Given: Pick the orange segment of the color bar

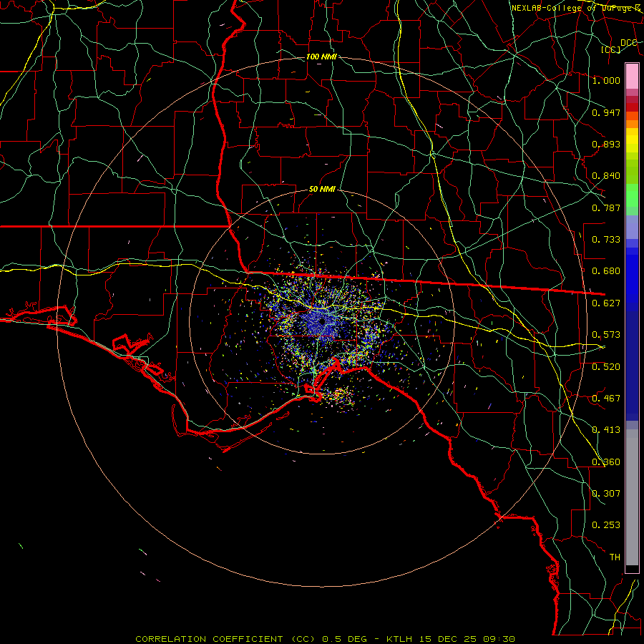Looking at the screenshot, I should click(632, 120).
